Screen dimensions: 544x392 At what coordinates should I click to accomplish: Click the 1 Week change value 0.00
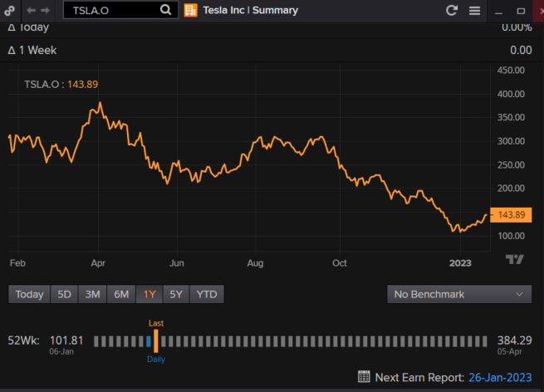(521, 51)
